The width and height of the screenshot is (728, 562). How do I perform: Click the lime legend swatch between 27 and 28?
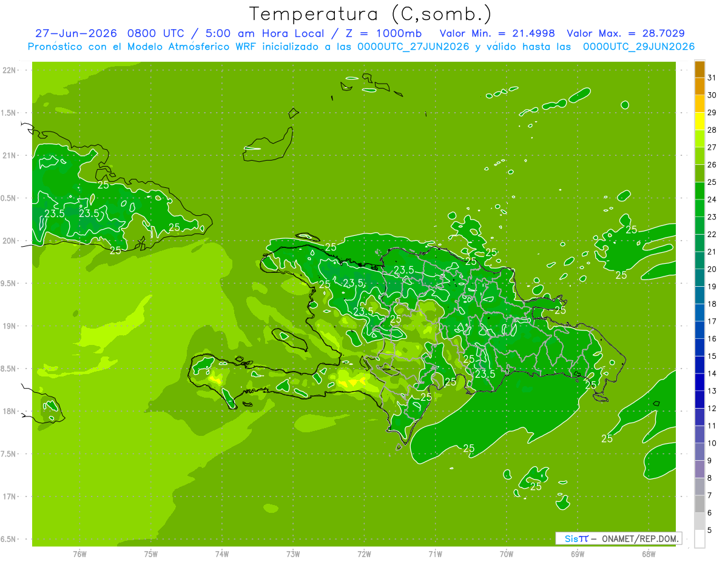tap(699, 138)
